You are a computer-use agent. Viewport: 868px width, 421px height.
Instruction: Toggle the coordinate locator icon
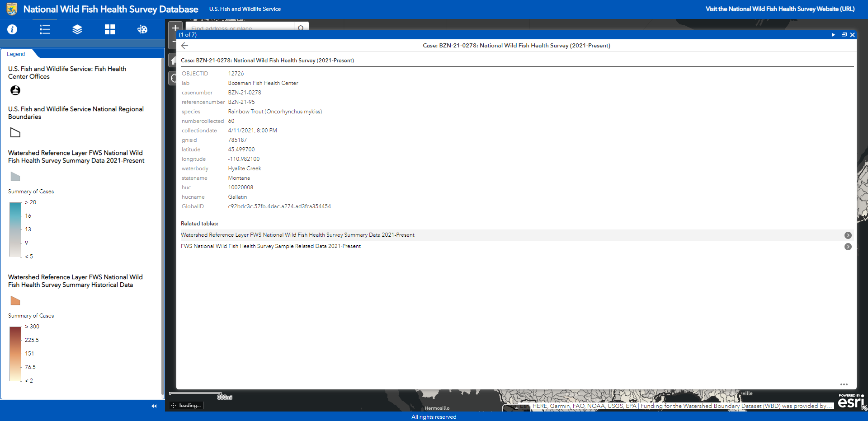173,406
